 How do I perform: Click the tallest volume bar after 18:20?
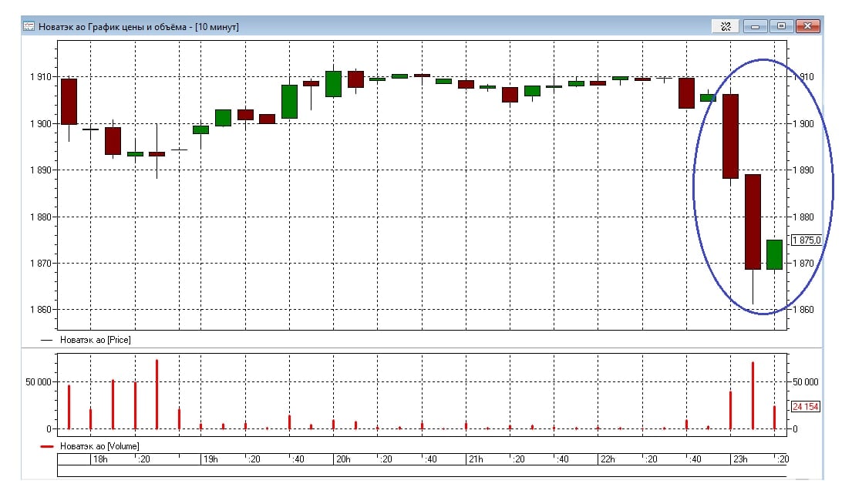pyautogui.click(x=157, y=395)
